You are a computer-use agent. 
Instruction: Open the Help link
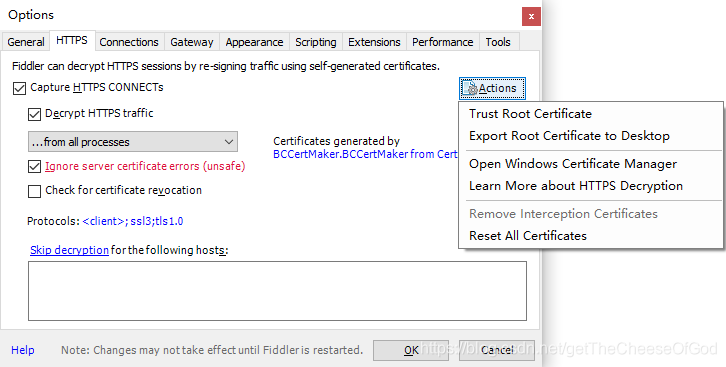[x=23, y=350]
